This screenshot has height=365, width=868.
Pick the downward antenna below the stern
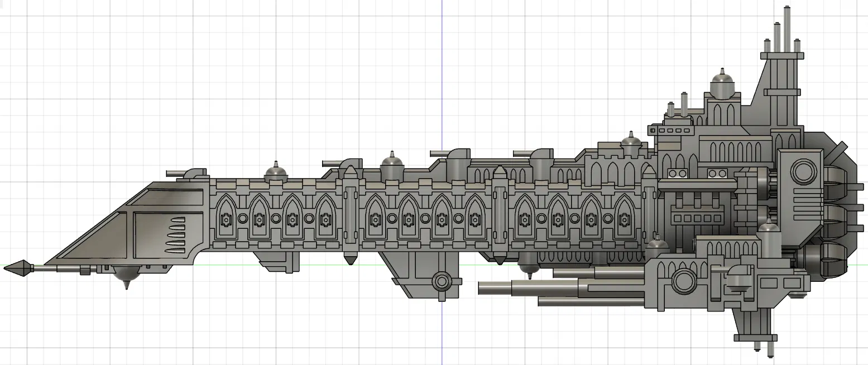770,348
